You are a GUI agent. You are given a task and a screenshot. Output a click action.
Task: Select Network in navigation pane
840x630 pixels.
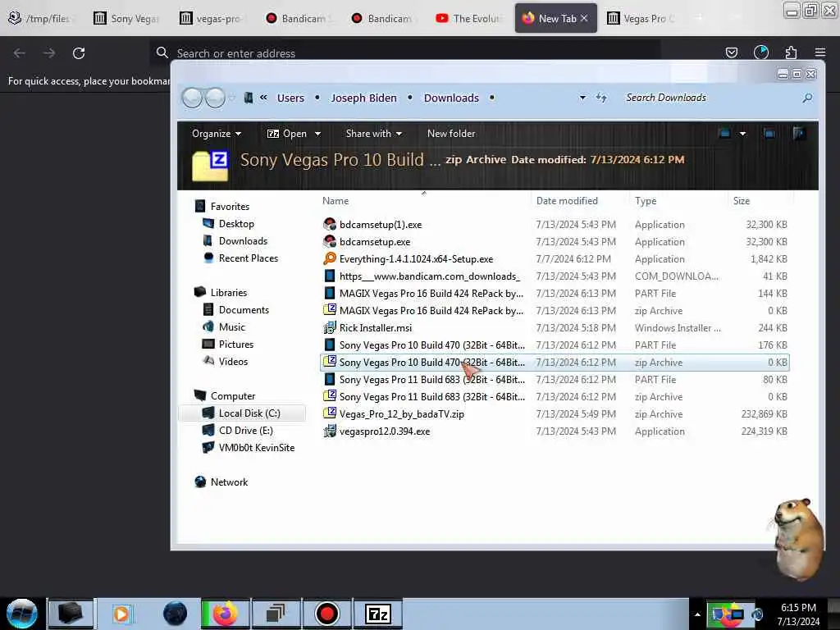[221, 482]
